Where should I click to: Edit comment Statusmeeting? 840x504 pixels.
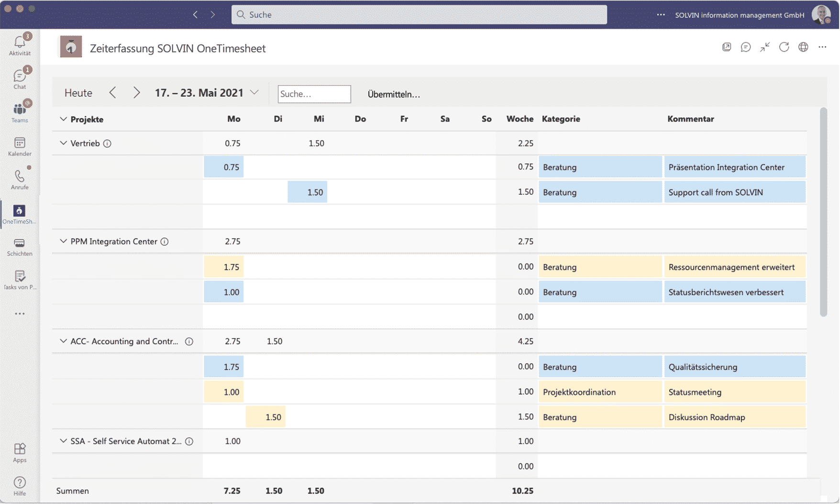tap(735, 392)
